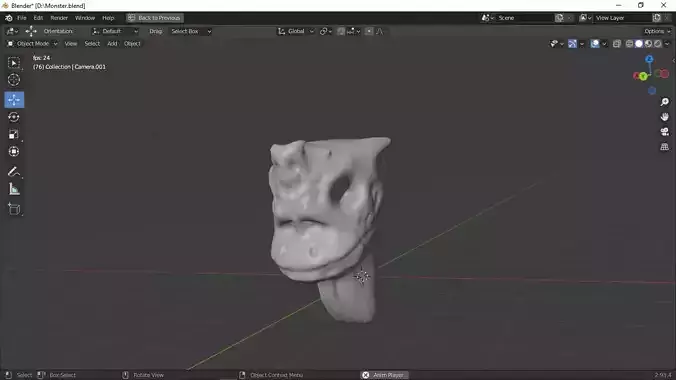Select the Select Box tool
676x380 pixels.
pos(14,63)
